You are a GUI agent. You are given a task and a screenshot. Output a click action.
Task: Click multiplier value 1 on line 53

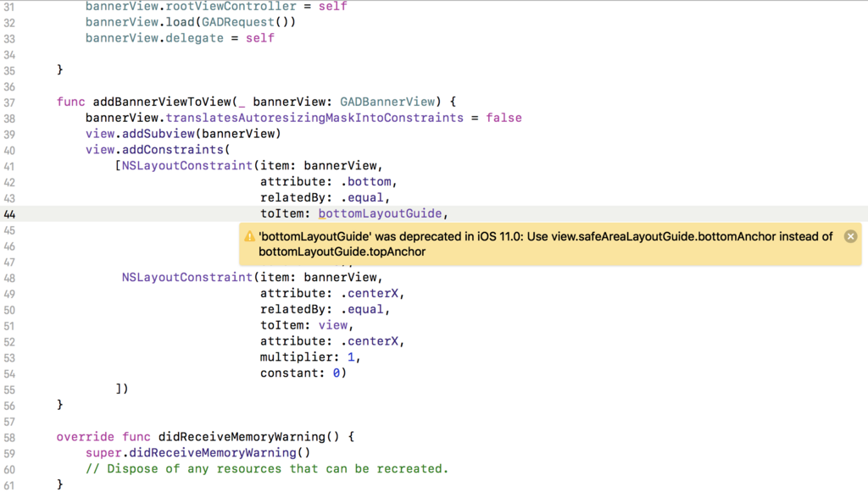pos(351,357)
